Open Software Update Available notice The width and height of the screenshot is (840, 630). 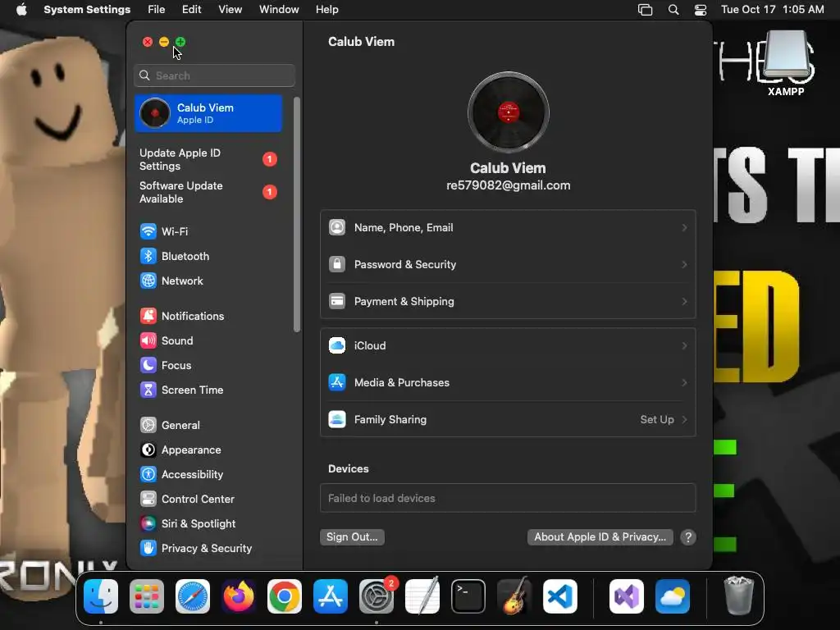[208, 192]
